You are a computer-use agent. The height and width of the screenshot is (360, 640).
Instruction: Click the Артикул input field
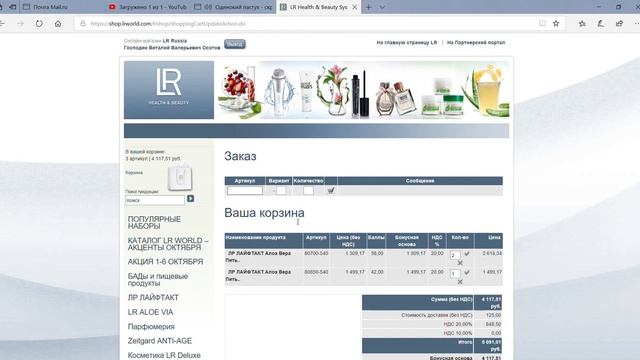(x=245, y=191)
